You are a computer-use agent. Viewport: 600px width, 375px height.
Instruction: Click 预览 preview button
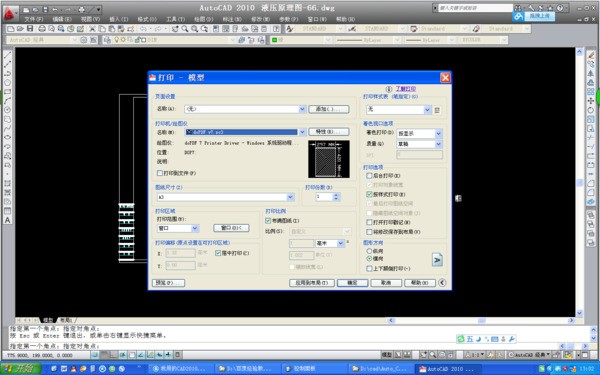pos(168,283)
